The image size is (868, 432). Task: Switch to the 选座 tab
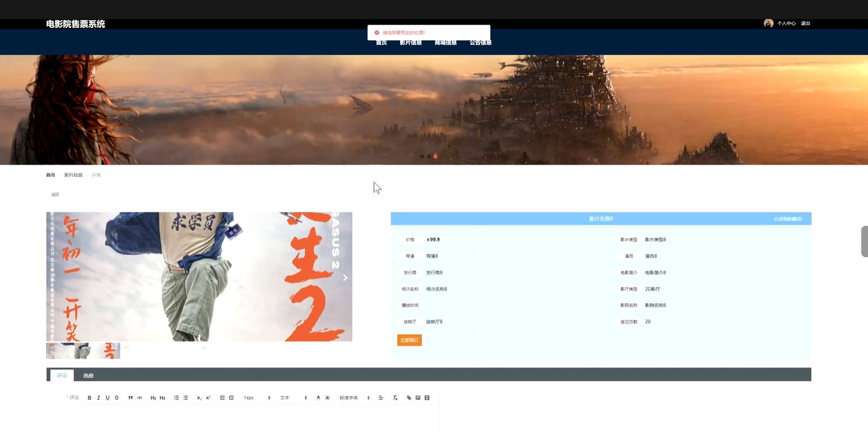pyautogui.click(x=89, y=375)
